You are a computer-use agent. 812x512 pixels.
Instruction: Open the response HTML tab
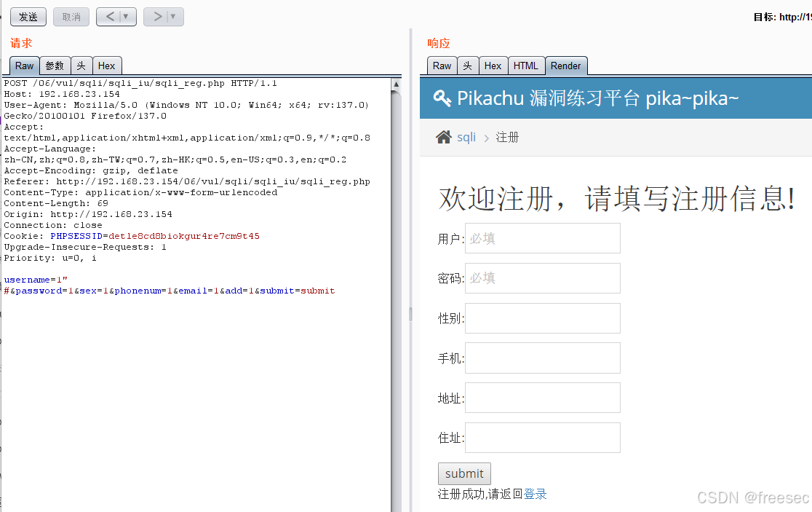point(526,66)
